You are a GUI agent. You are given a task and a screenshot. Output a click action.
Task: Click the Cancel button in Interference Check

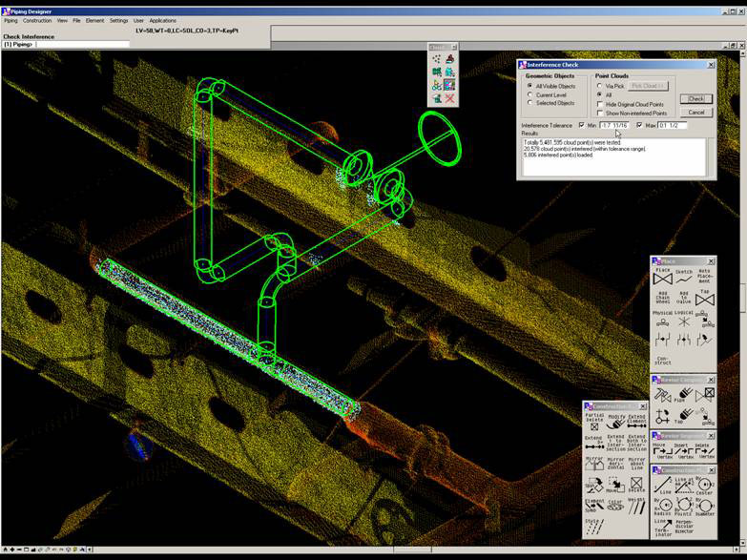[695, 112]
